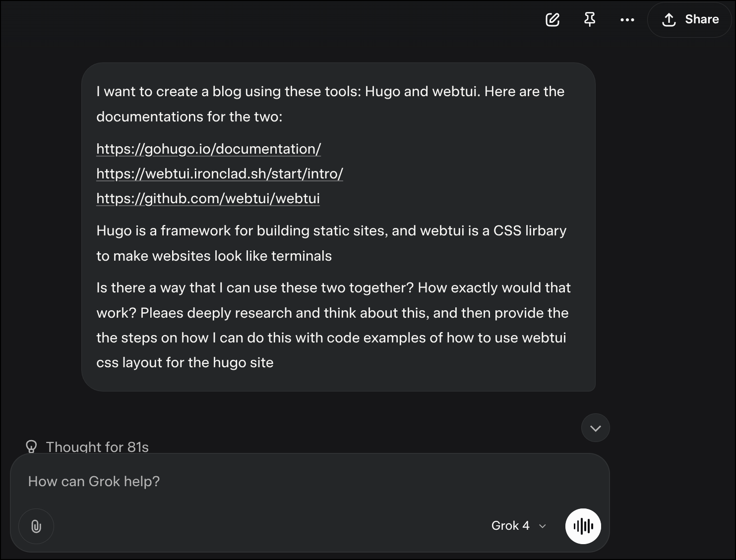736x560 pixels.
Task: Click the lightbulb icon beside Thought for 81s
Action: pos(32,447)
